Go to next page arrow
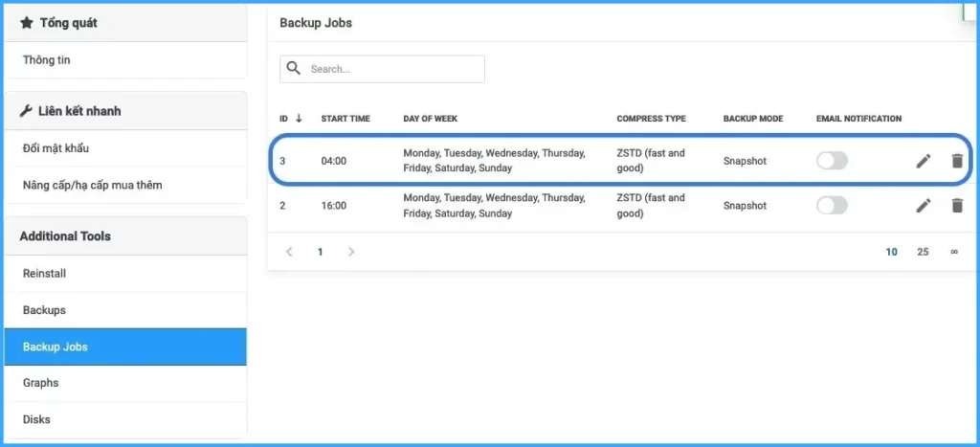The image size is (980, 447). pos(351,252)
